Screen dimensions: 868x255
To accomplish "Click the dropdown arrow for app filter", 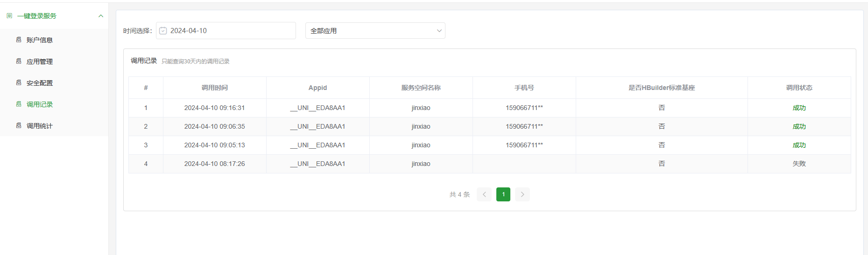I will [439, 31].
